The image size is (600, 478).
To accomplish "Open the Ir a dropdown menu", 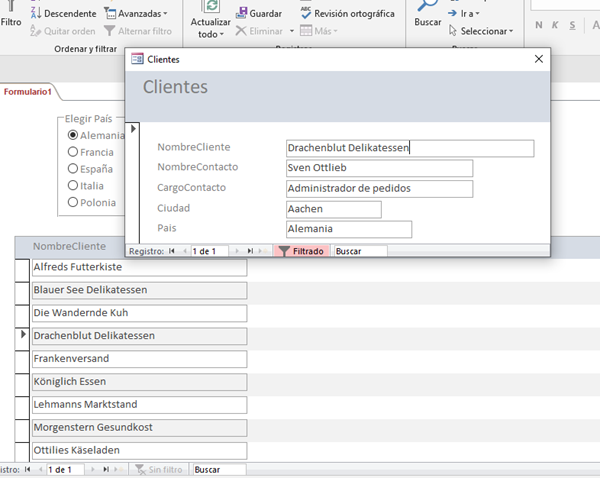I will (x=467, y=14).
